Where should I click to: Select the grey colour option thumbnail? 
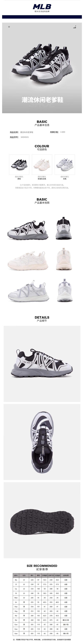point(65,164)
